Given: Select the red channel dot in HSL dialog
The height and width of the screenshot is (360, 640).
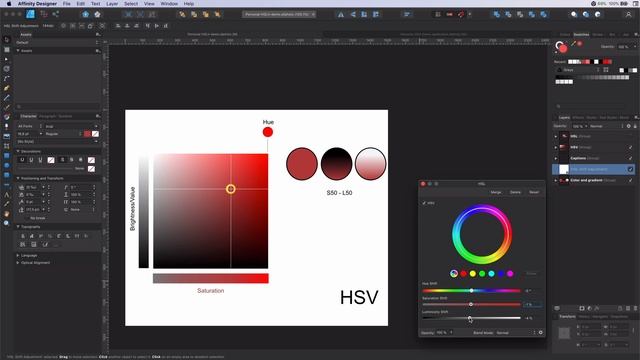Looking at the screenshot, I should point(464,273).
